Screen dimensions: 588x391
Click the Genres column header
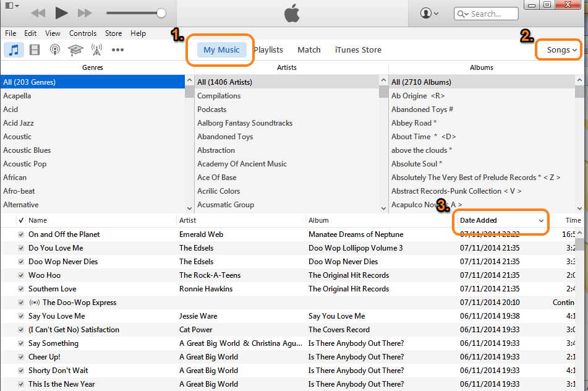(93, 67)
